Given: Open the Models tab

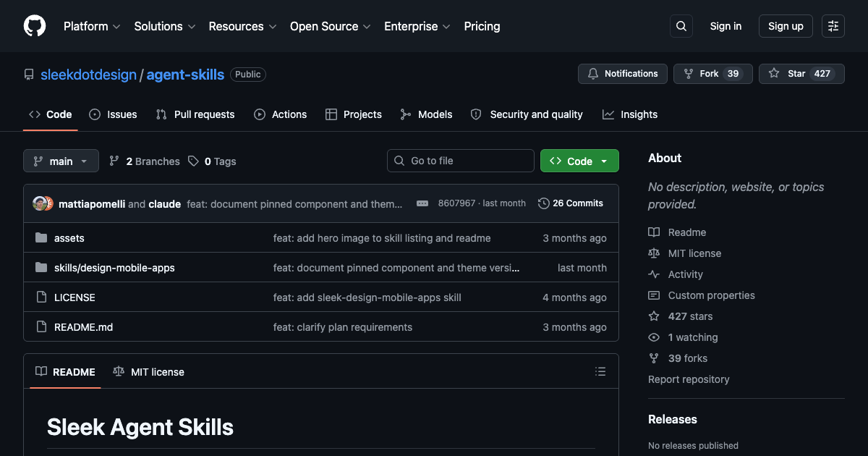Looking at the screenshot, I should tap(426, 114).
